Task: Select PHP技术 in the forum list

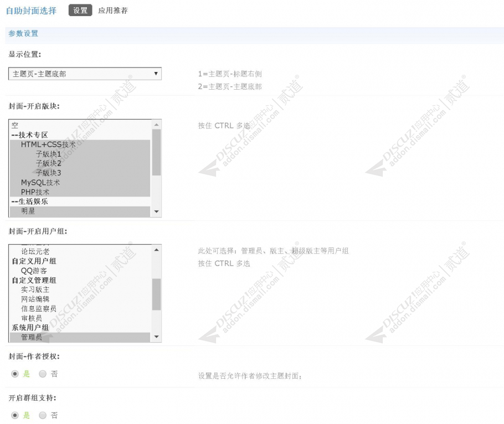Action: click(x=80, y=192)
